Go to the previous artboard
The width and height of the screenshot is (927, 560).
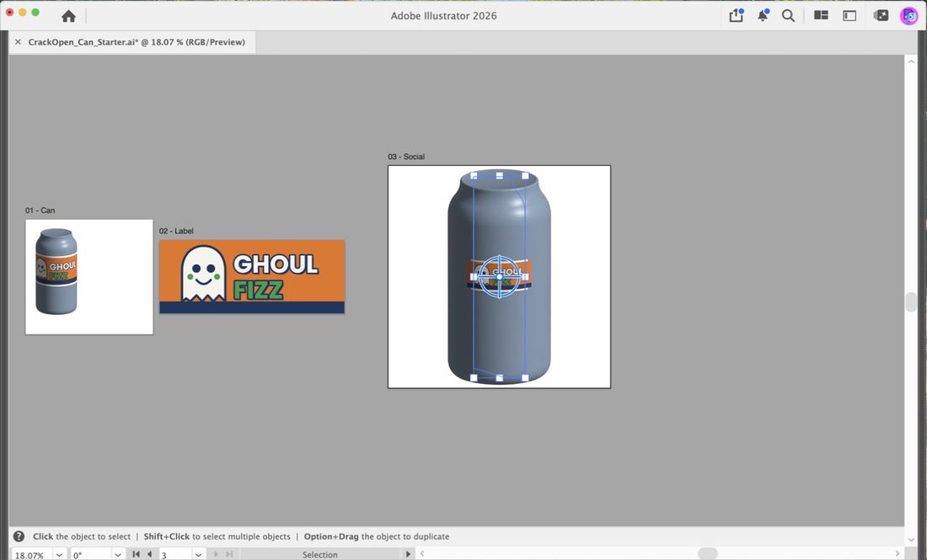tap(149, 554)
